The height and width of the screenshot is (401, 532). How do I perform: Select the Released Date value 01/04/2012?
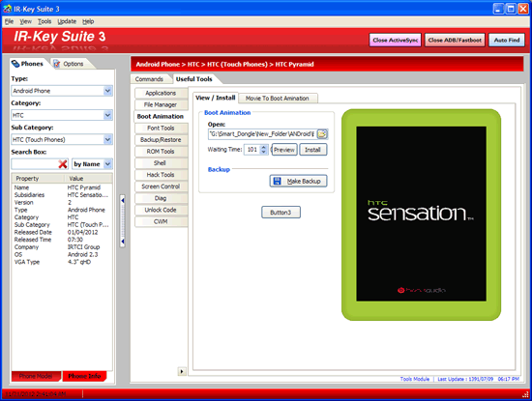pos(83,232)
